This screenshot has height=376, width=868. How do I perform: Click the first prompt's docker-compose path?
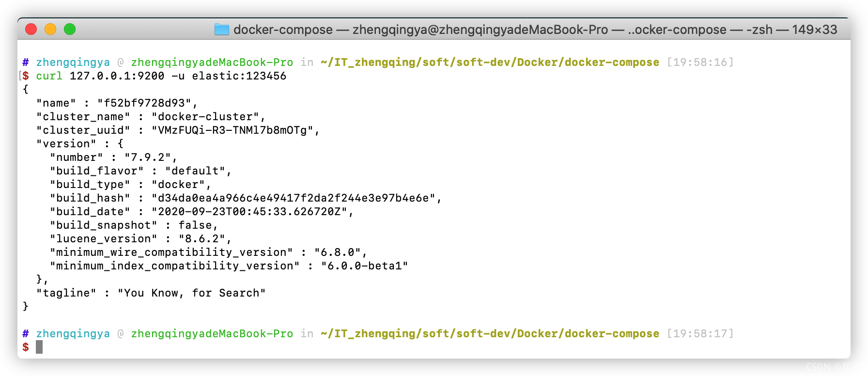(490, 63)
